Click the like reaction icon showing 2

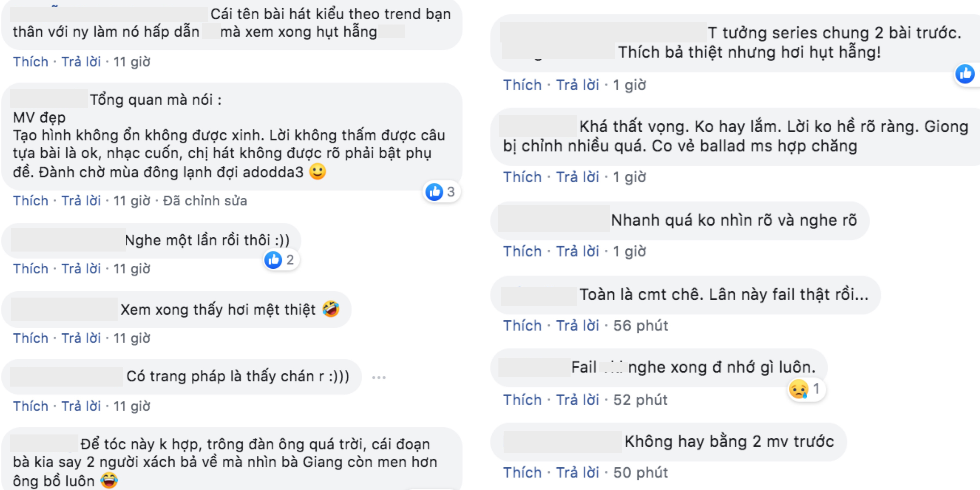[273, 260]
